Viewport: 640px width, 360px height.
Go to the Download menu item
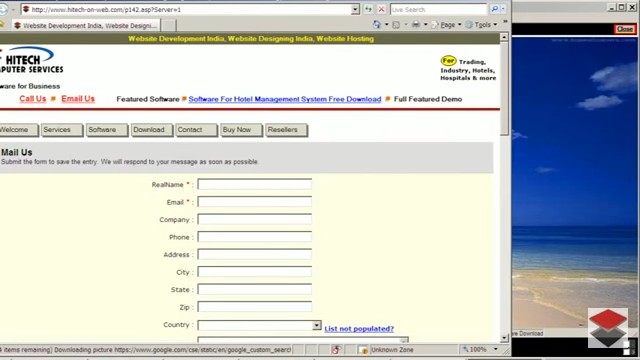point(151,130)
